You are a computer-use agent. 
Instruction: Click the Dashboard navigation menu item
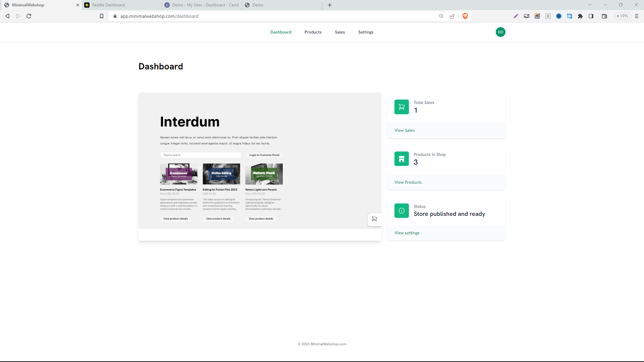click(281, 32)
